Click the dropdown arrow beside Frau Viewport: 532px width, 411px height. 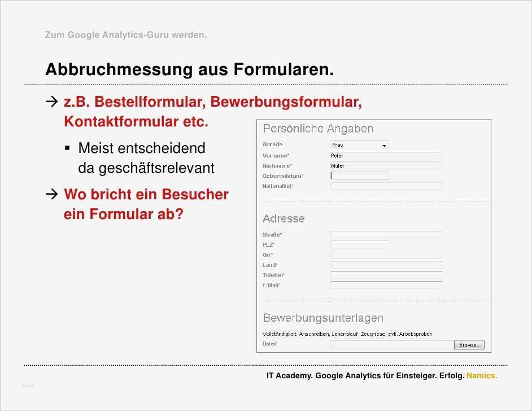(384, 145)
